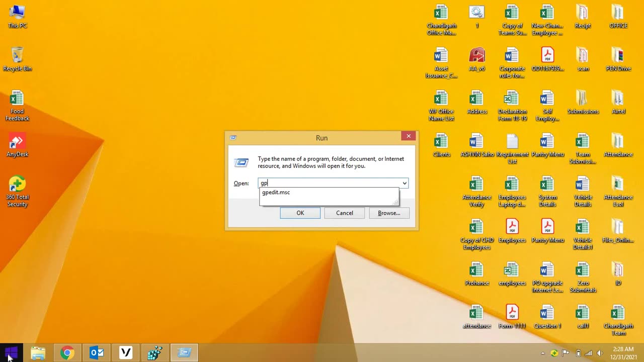Click the battery tray icon
The image size is (644, 362).
point(578,353)
